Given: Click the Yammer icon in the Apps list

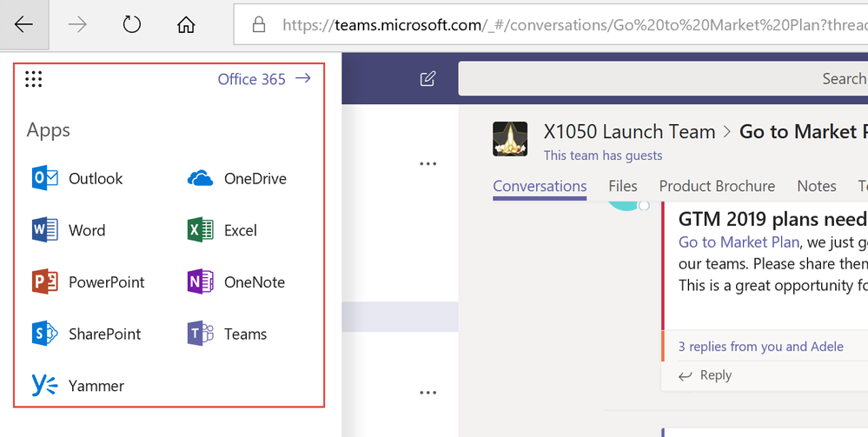Looking at the screenshot, I should 45,386.
